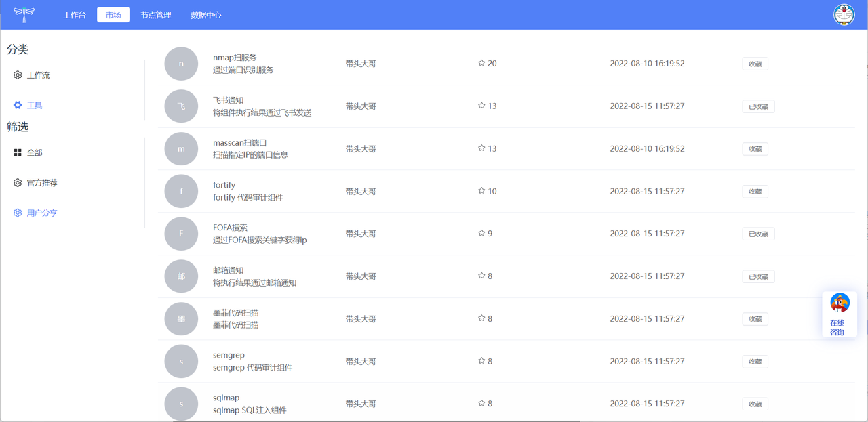
Task: Select the 工具 puzzle icon in sidebar
Action: coord(18,106)
